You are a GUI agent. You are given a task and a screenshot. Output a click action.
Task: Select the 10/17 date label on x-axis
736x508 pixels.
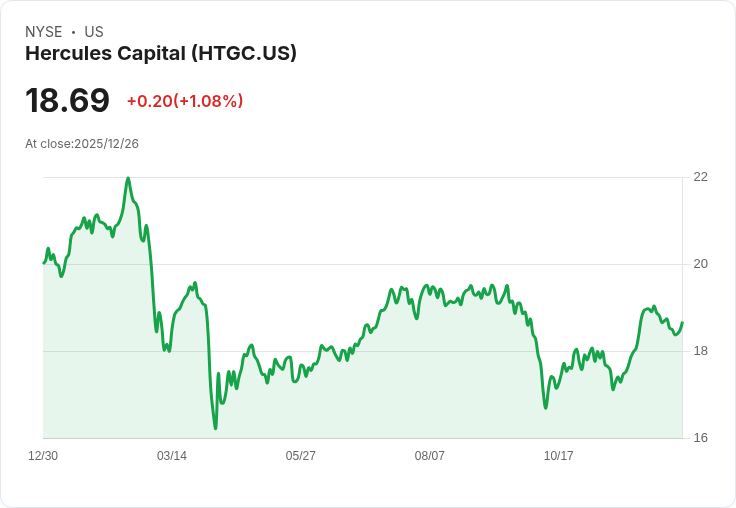point(558,455)
